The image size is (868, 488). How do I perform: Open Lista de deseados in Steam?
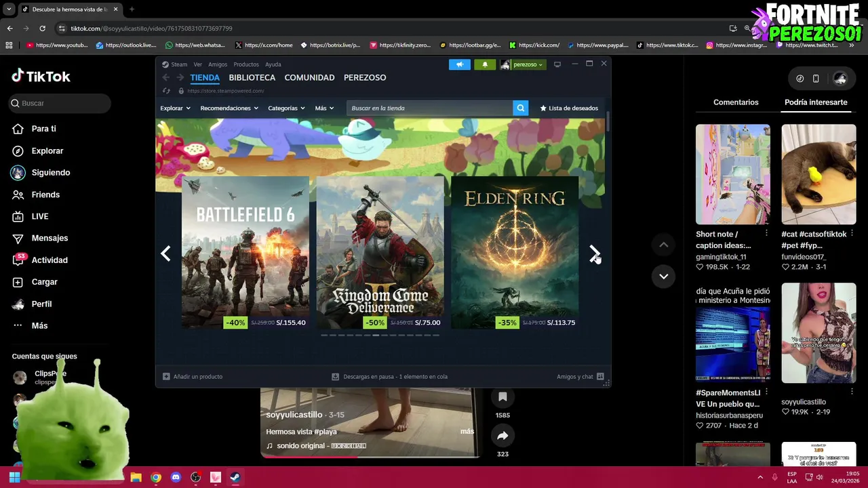coord(569,108)
